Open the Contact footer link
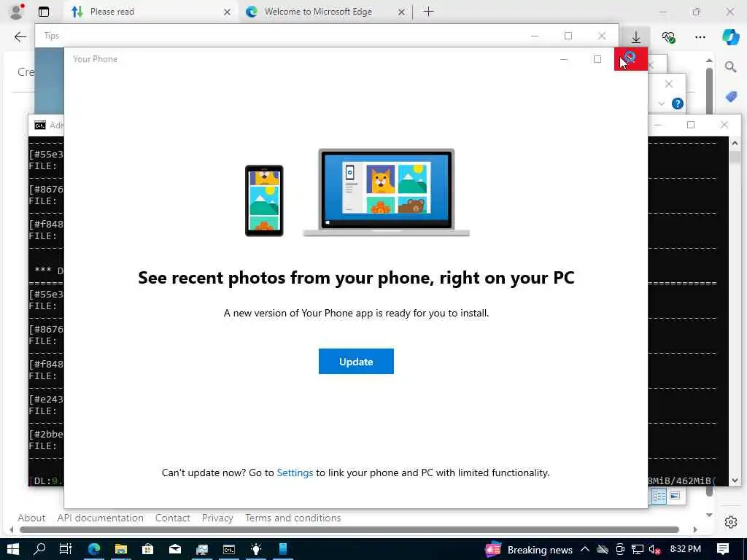747x560 pixels. point(172,518)
